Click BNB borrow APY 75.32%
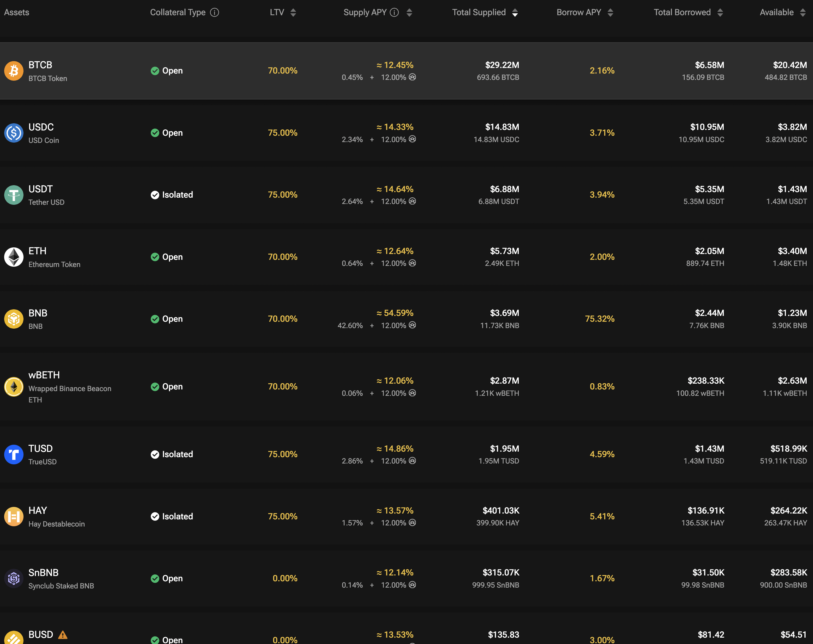Screen dimensions: 813x644 600,319
